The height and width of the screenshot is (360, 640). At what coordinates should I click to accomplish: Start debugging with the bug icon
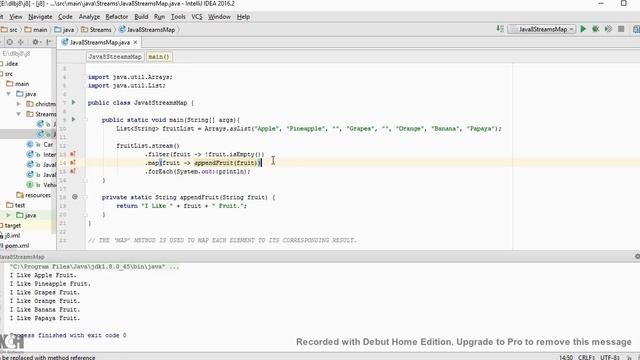[x=596, y=29]
